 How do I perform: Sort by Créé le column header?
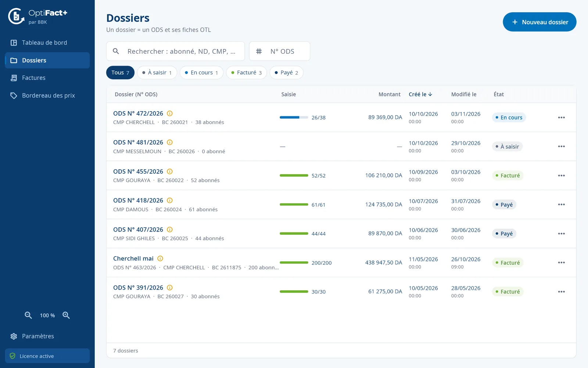point(420,94)
